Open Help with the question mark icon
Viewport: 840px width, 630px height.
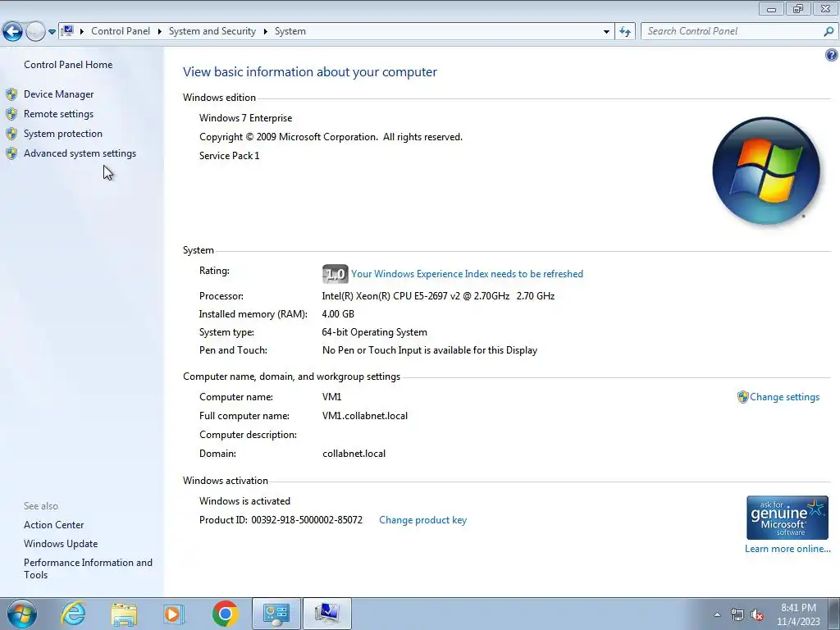pyautogui.click(x=832, y=55)
